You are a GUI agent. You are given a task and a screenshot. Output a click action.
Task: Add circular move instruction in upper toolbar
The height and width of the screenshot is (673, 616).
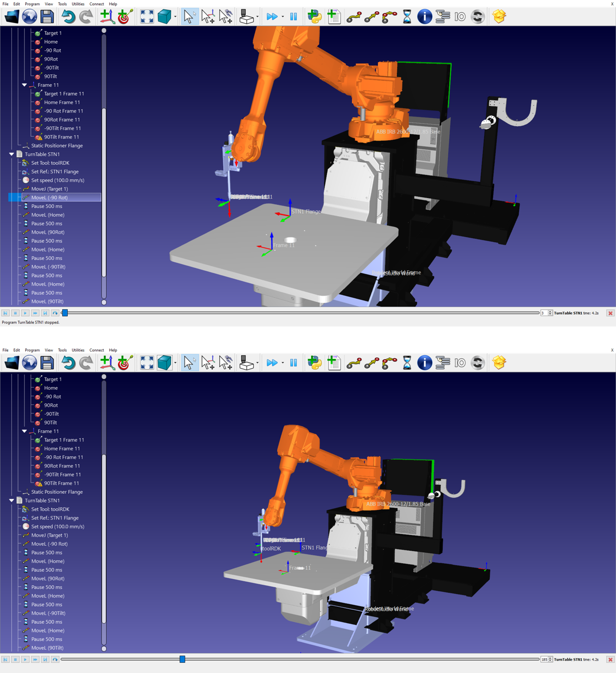[x=390, y=17]
